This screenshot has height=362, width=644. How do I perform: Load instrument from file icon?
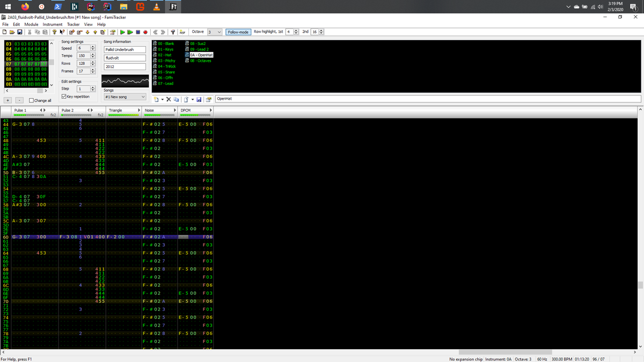[185, 99]
